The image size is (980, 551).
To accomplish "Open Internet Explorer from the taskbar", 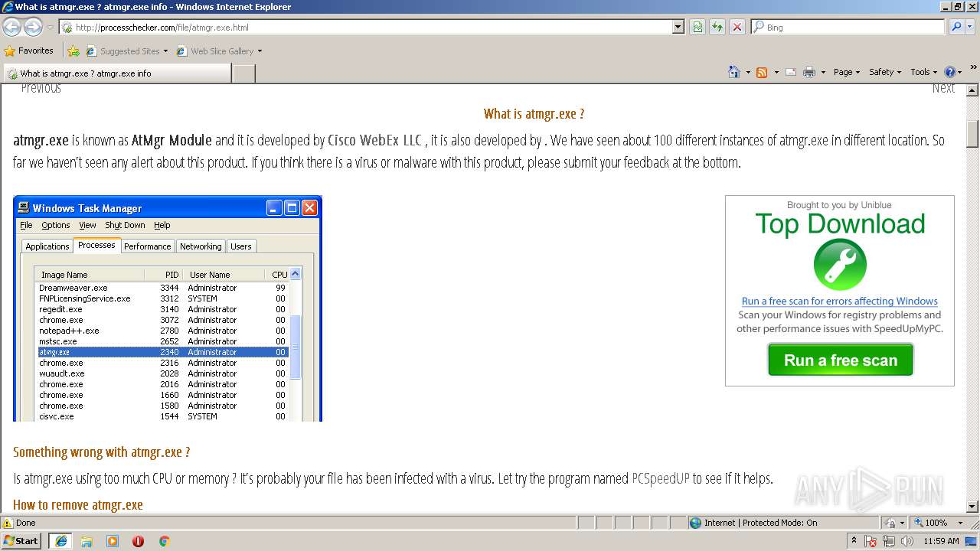I will tap(60, 541).
